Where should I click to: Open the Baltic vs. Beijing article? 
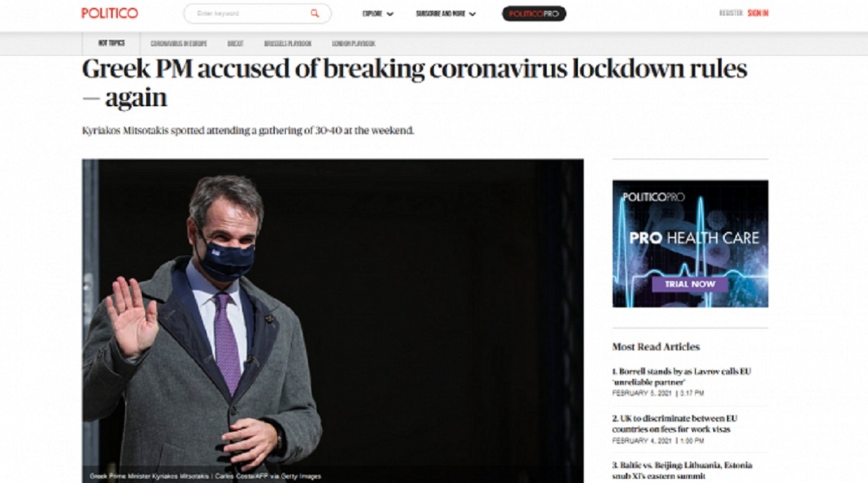click(681, 470)
